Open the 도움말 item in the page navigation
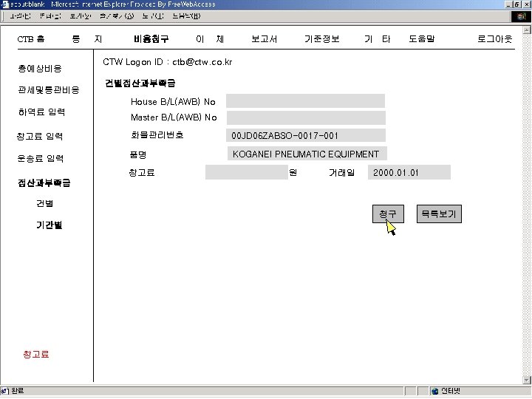This screenshot has height=399, width=532. point(421,39)
